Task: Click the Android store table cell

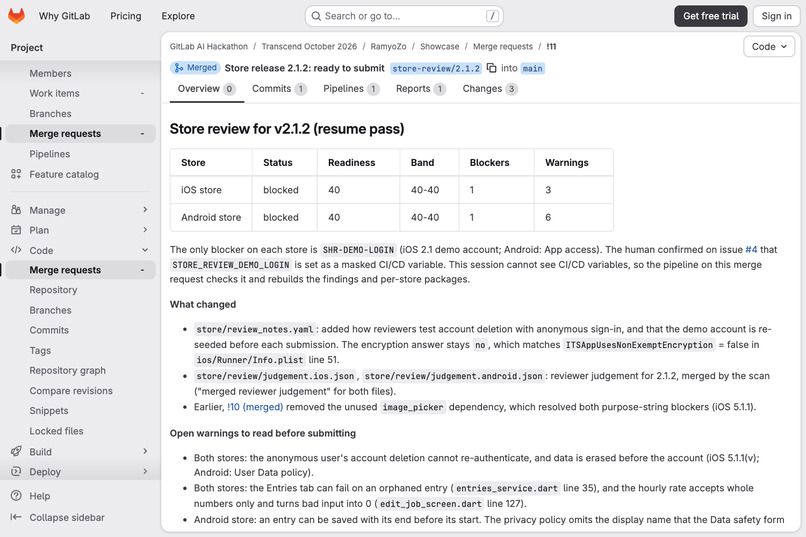Action: tap(211, 217)
